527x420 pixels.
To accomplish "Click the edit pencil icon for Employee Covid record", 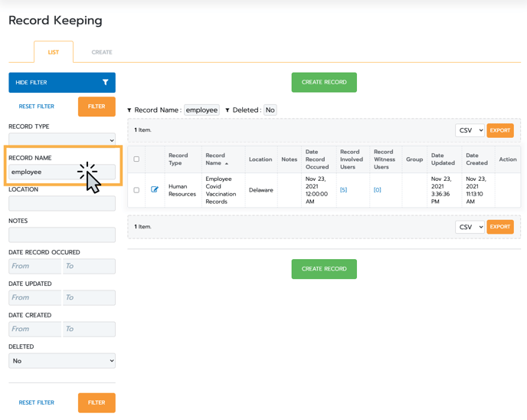I will point(154,189).
